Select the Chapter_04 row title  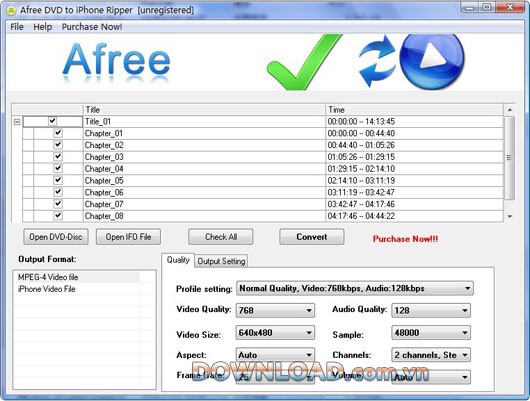pos(104,169)
